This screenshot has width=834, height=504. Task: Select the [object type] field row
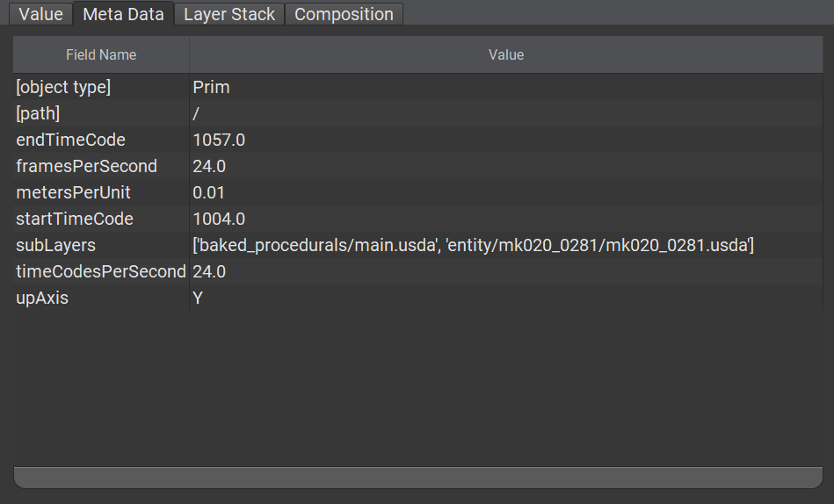pos(63,87)
